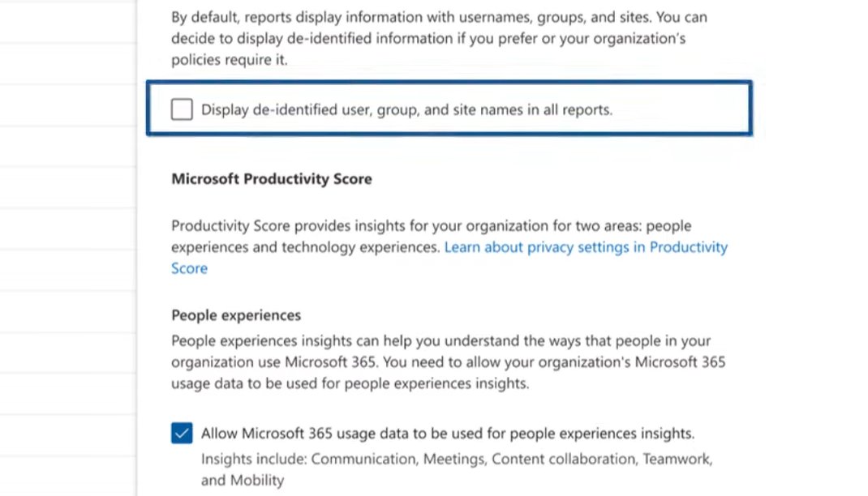Click the 'Display de-identified user, group' label text
This screenshot has width=868, height=496.
tap(406, 109)
